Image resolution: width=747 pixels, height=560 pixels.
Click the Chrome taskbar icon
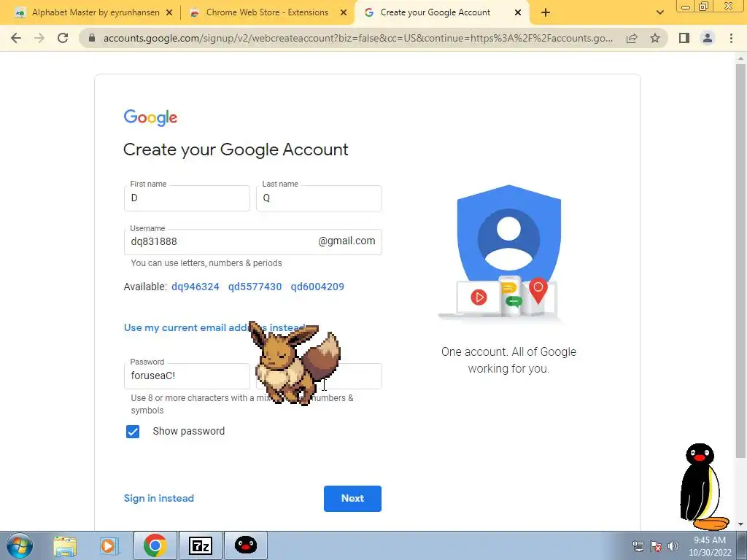pyautogui.click(x=155, y=545)
